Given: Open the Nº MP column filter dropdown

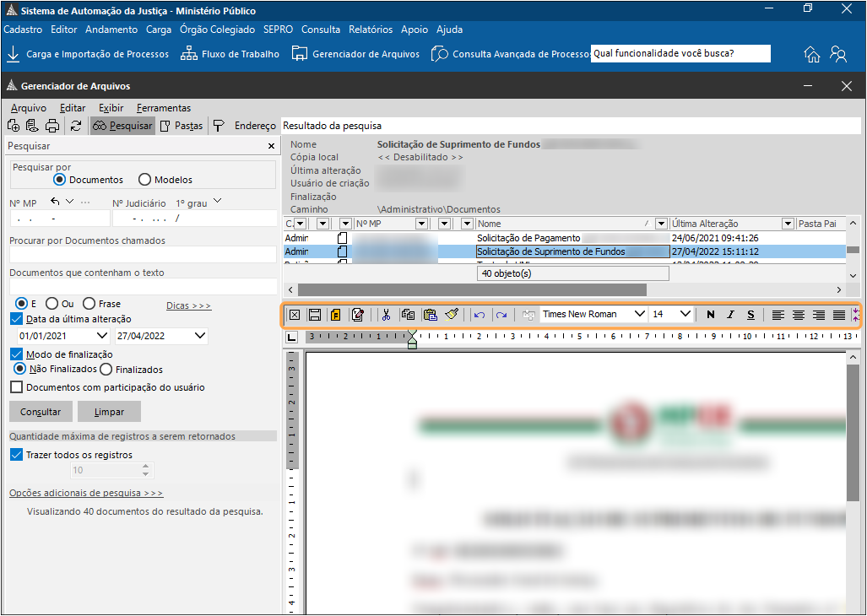Looking at the screenshot, I should click(422, 224).
